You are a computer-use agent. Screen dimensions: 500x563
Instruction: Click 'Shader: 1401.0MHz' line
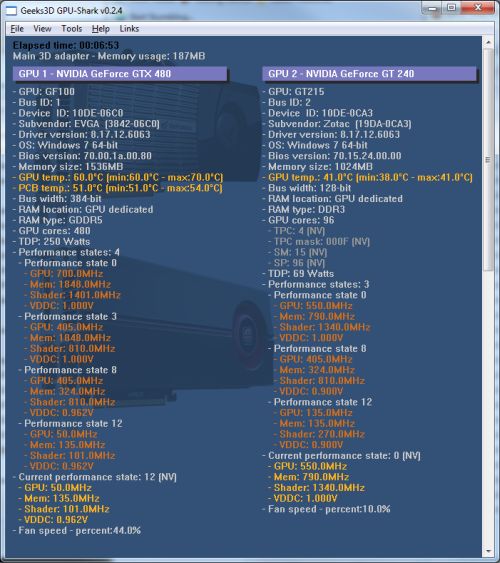pyautogui.click(x=72, y=295)
